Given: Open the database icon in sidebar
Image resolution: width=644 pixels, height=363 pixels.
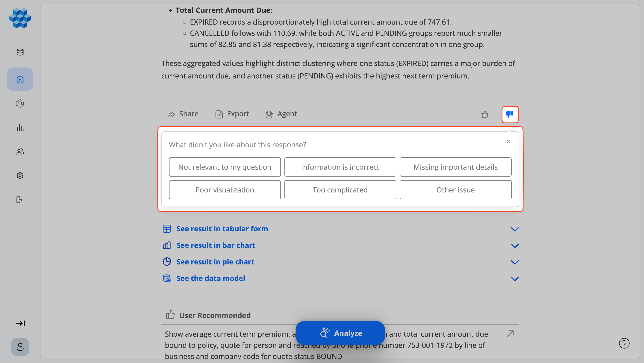Looking at the screenshot, I should pyautogui.click(x=20, y=52).
